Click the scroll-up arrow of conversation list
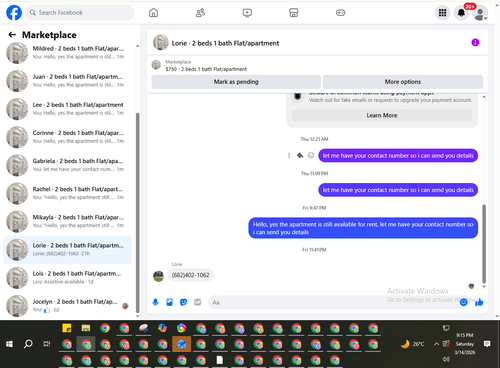The image size is (500, 368). point(137,46)
